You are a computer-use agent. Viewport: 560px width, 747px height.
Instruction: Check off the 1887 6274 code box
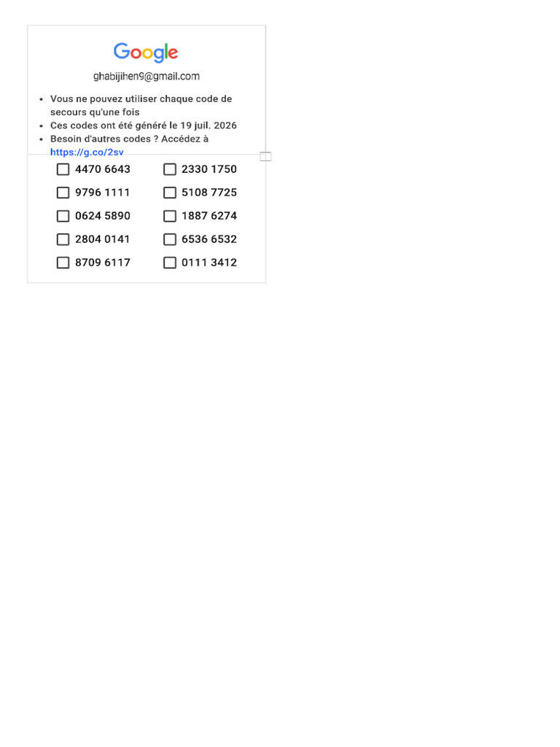[169, 216]
